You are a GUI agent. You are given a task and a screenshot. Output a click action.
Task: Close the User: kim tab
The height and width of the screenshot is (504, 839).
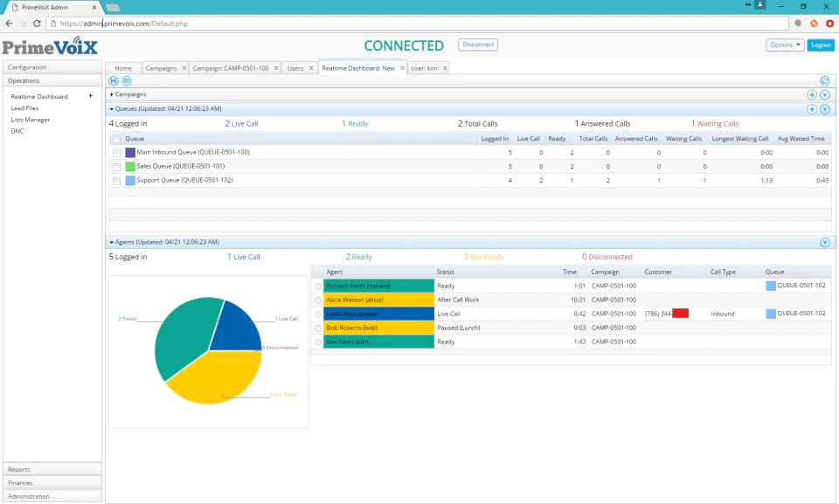point(445,68)
